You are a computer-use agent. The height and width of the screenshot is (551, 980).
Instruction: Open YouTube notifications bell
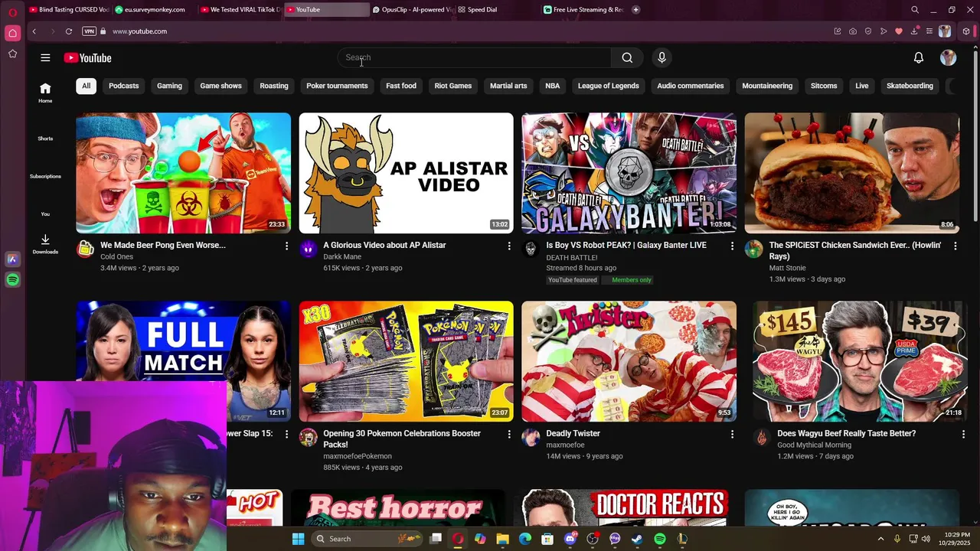pyautogui.click(x=918, y=57)
